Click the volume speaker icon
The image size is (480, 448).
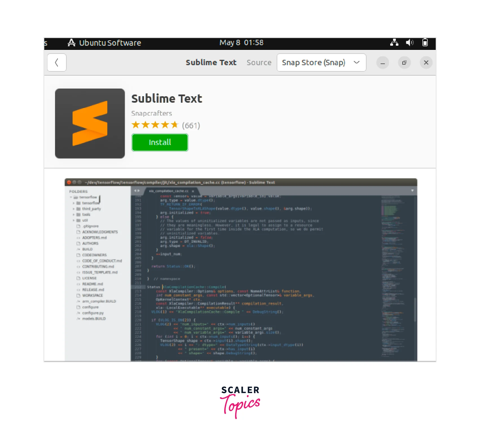tap(409, 43)
